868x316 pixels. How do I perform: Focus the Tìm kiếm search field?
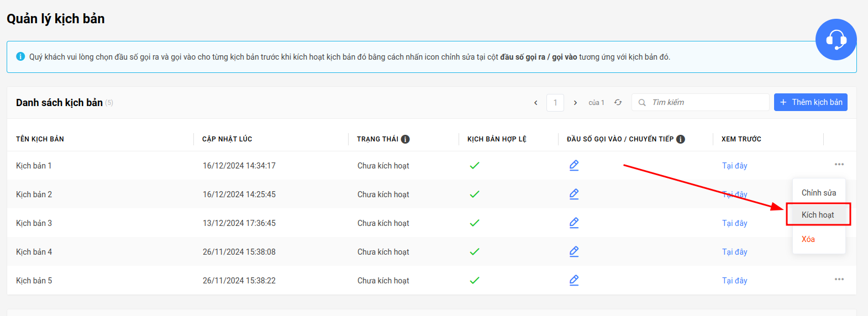coord(701,102)
